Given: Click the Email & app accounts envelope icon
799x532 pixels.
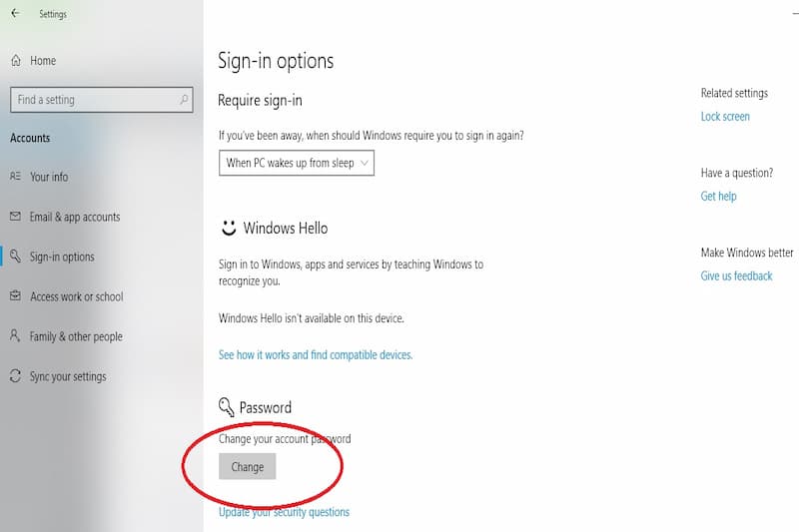Looking at the screenshot, I should click(15, 217).
